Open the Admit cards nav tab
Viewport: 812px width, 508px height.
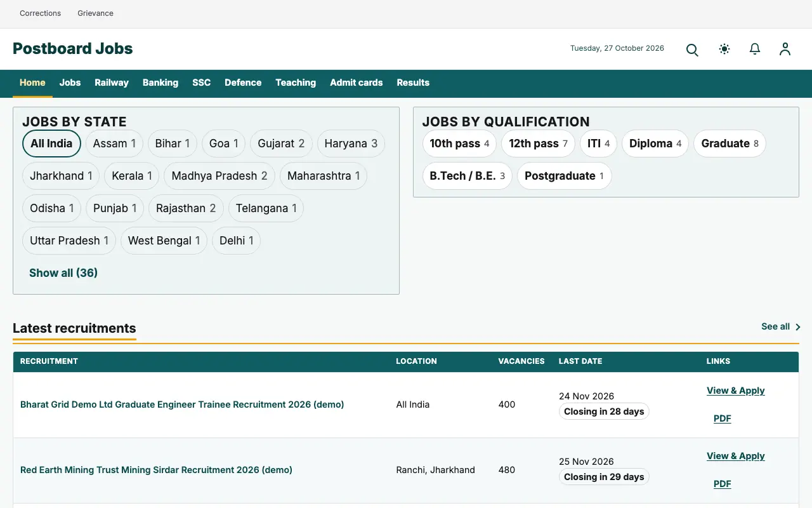[x=357, y=83]
